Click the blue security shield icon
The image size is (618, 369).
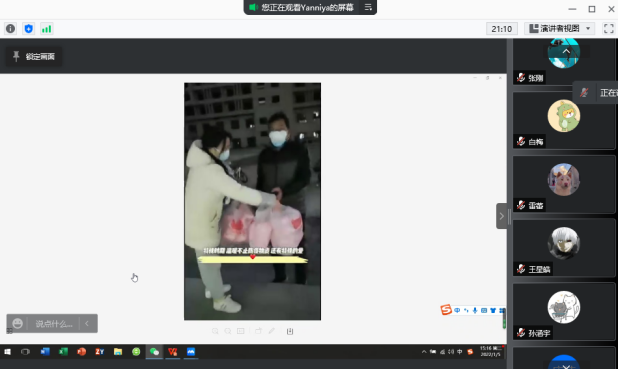tap(28, 29)
